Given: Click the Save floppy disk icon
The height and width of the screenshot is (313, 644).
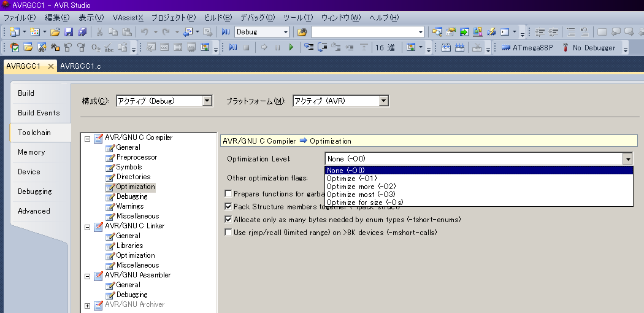Looking at the screenshot, I should [x=69, y=32].
